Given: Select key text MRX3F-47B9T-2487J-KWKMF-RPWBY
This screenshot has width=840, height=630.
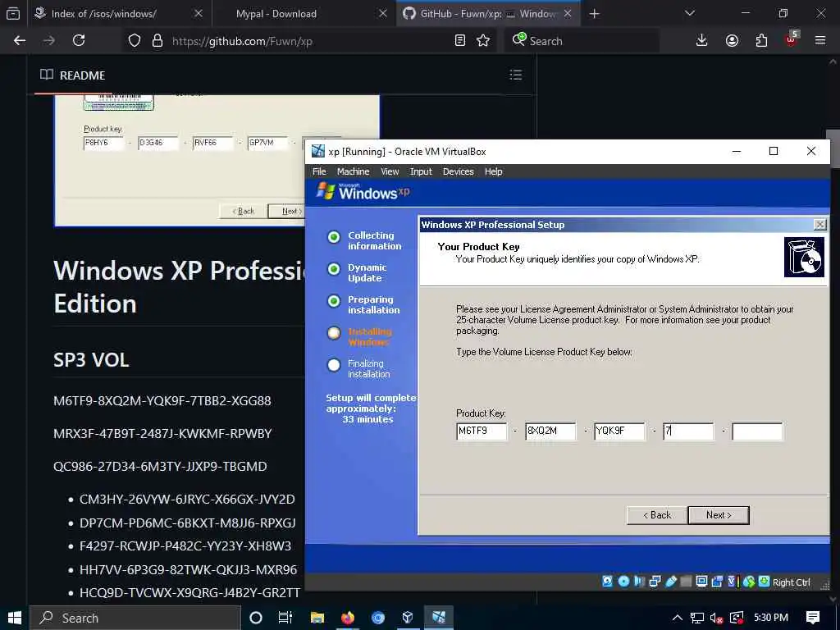Looking at the screenshot, I should click(x=162, y=433).
